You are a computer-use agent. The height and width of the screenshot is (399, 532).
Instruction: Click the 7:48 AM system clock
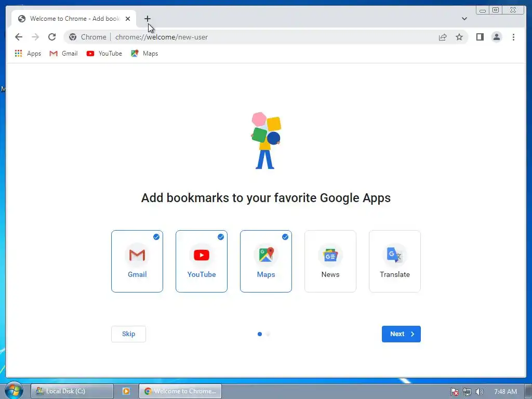click(x=506, y=392)
